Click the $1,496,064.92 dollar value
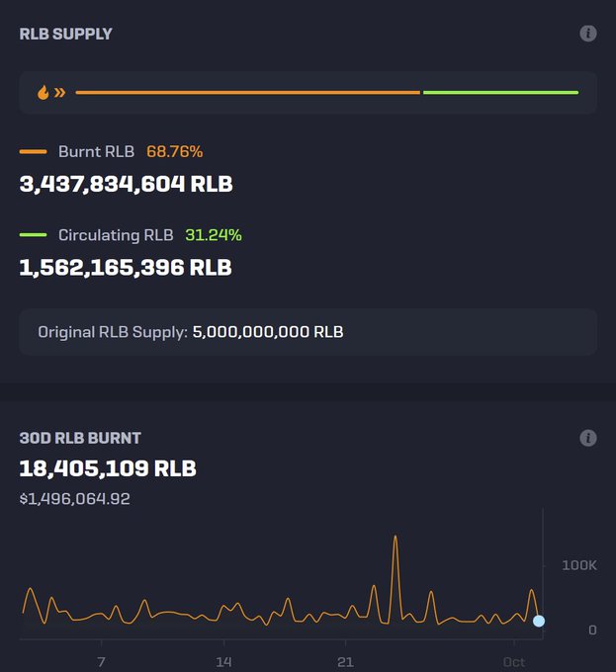Viewport: 616px width, 672px height. pyautogui.click(x=74, y=499)
